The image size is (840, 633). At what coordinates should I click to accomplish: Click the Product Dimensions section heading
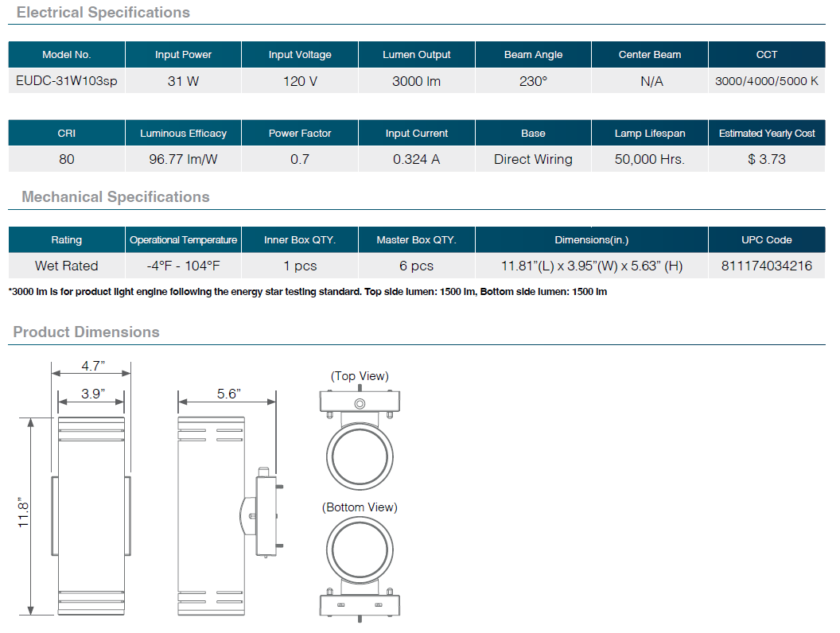(x=86, y=332)
